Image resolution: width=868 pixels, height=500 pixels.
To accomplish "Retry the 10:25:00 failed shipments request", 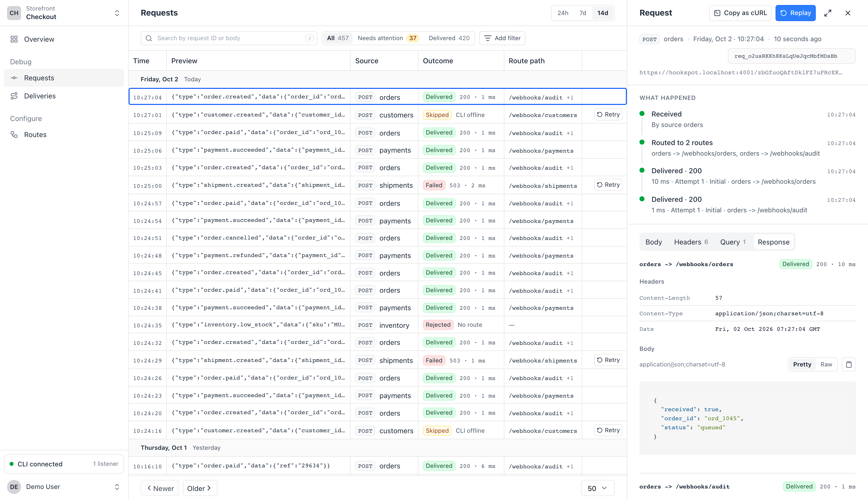I will (x=608, y=185).
